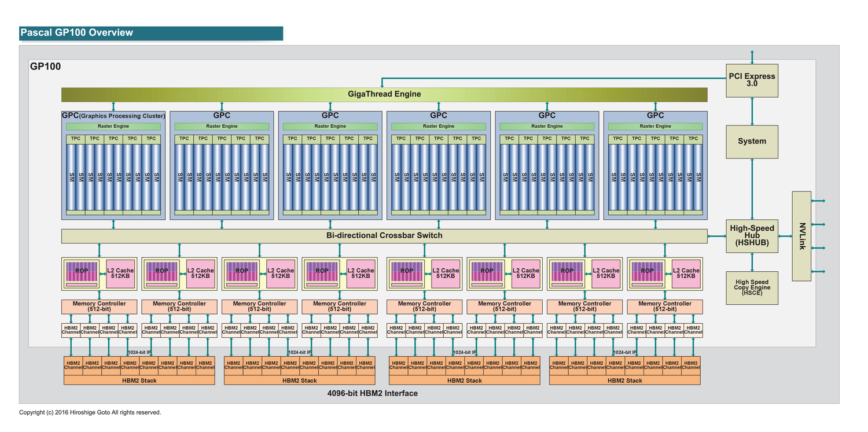Image resolution: width=868 pixels, height=432 pixels.
Task: Click the GP100 chip label
Action: tap(45, 67)
